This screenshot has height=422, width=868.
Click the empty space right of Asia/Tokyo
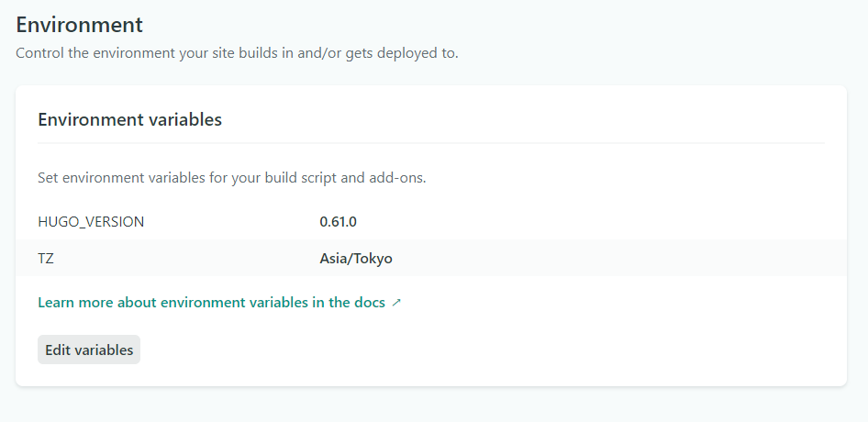click(x=606, y=259)
